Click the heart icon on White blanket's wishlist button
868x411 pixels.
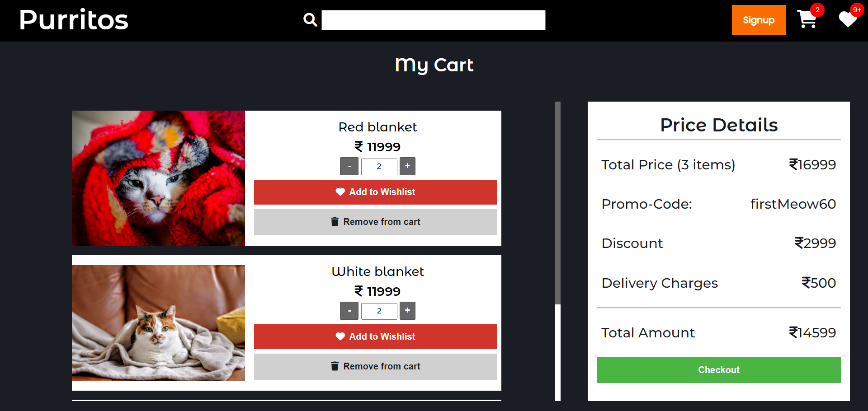340,336
